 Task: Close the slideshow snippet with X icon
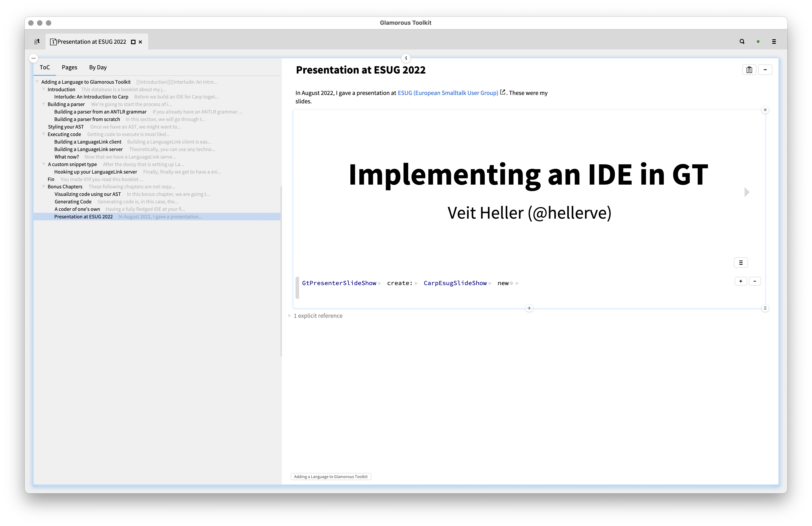click(x=765, y=110)
